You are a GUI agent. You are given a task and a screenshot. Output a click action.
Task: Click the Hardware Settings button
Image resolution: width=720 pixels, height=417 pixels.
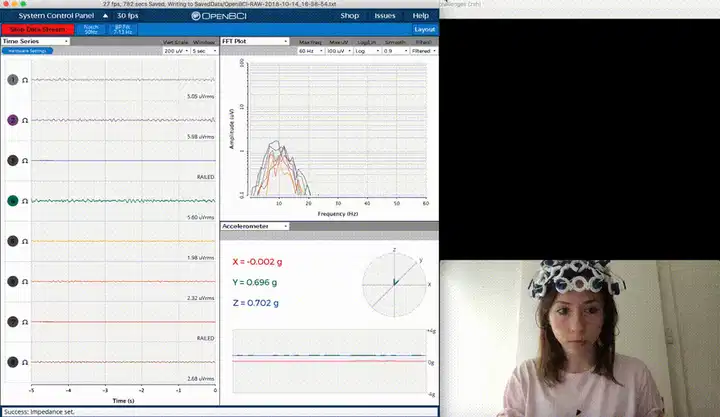click(28, 51)
